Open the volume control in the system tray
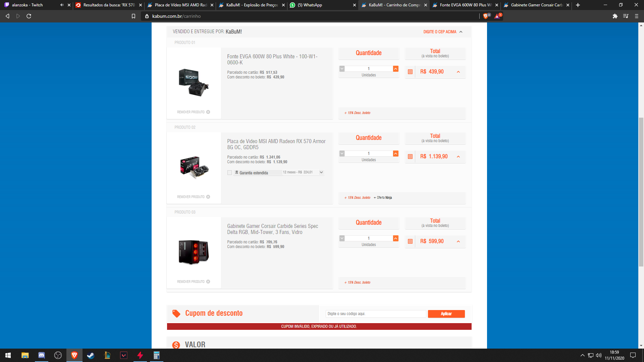644x362 pixels. [599, 355]
